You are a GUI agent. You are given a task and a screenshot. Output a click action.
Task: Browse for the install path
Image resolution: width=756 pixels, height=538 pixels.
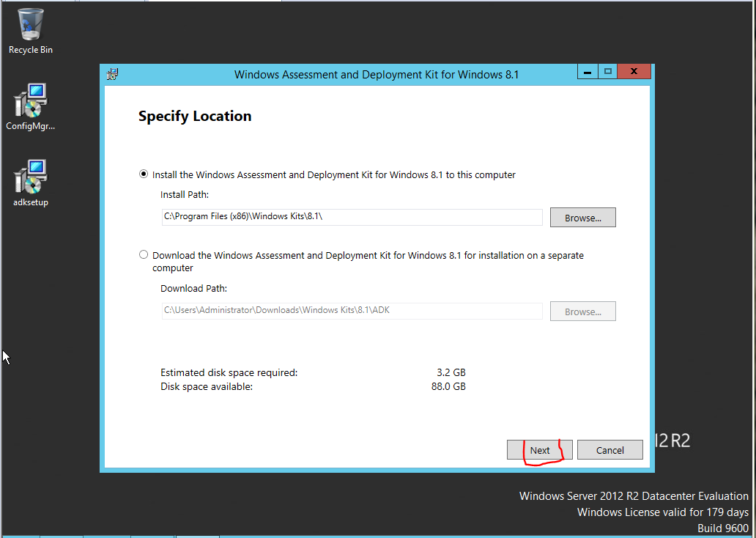(x=583, y=218)
